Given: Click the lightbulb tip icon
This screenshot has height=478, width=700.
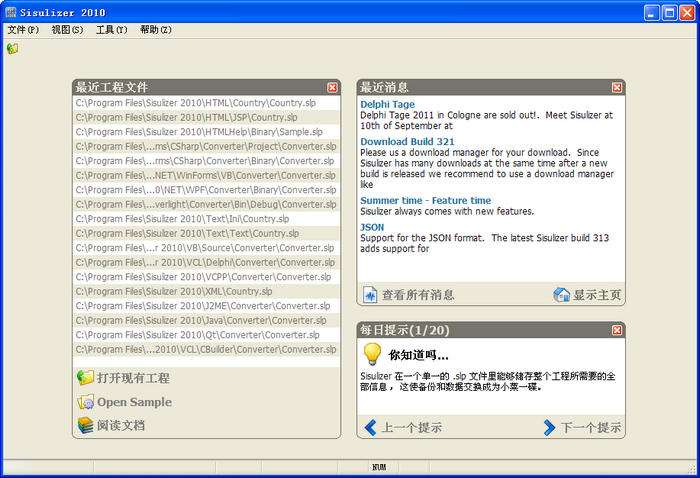Looking at the screenshot, I should point(371,354).
